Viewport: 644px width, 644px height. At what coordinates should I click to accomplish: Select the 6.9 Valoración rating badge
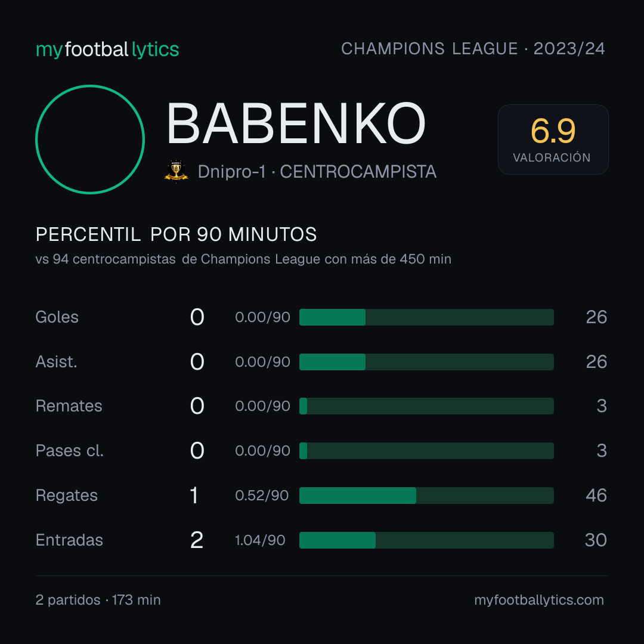(x=553, y=139)
